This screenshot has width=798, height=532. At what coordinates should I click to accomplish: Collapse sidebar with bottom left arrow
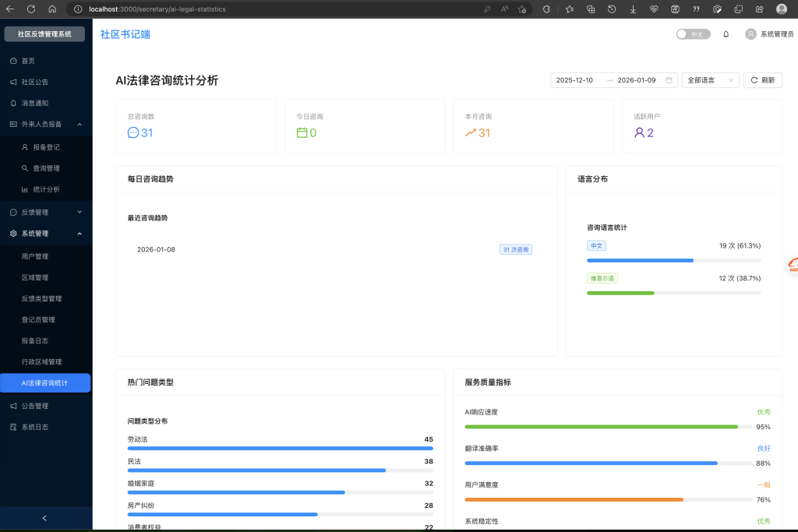click(x=44, y=518)
